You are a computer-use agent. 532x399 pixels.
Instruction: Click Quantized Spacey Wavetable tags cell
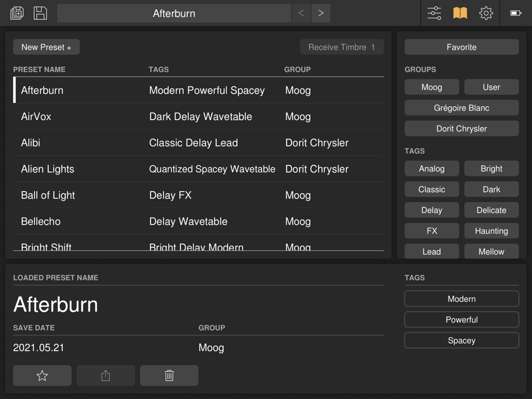coord(212,169)
